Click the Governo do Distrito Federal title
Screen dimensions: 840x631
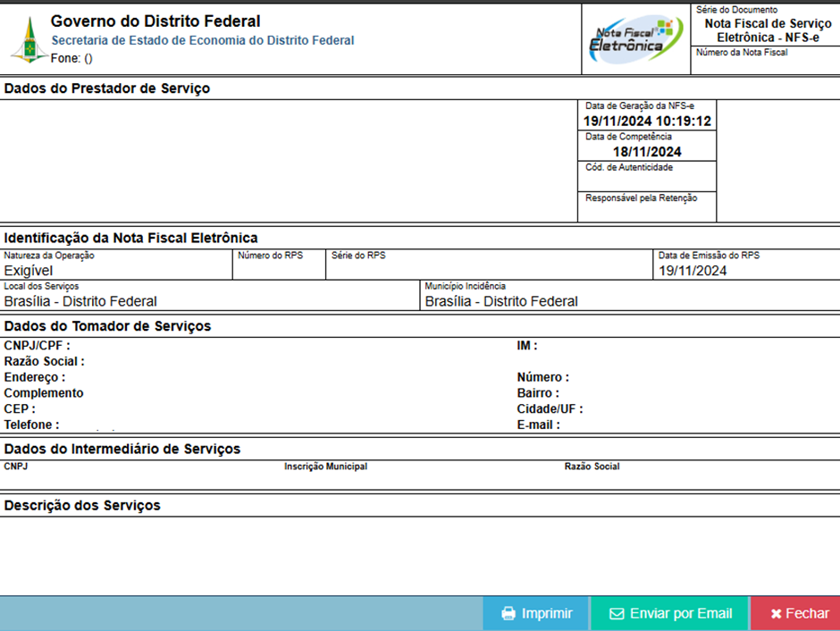[155, 21]
